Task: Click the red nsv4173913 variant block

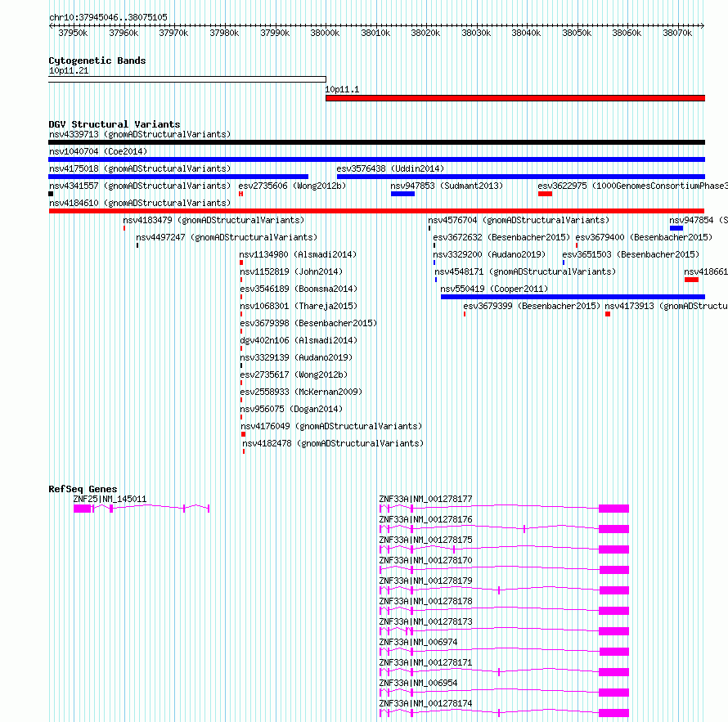Action: point(608,314)
